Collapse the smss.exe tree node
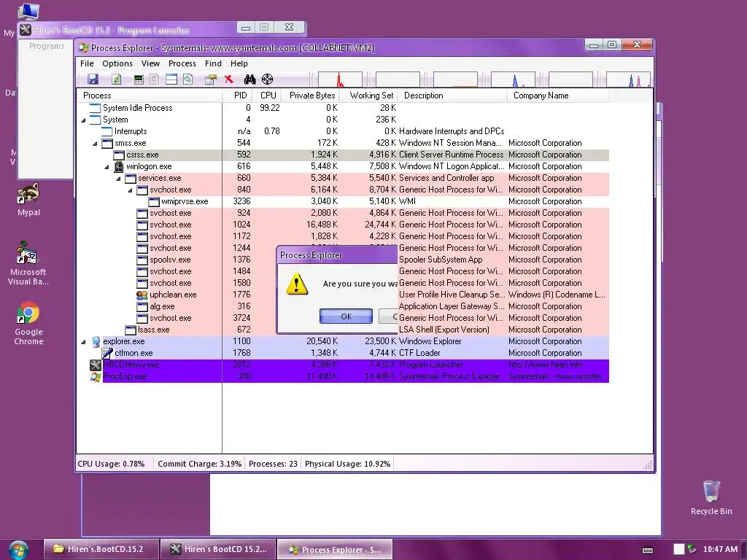Viewport: 747px width, 560px height. pyautogui.click(x=95, y=144)
